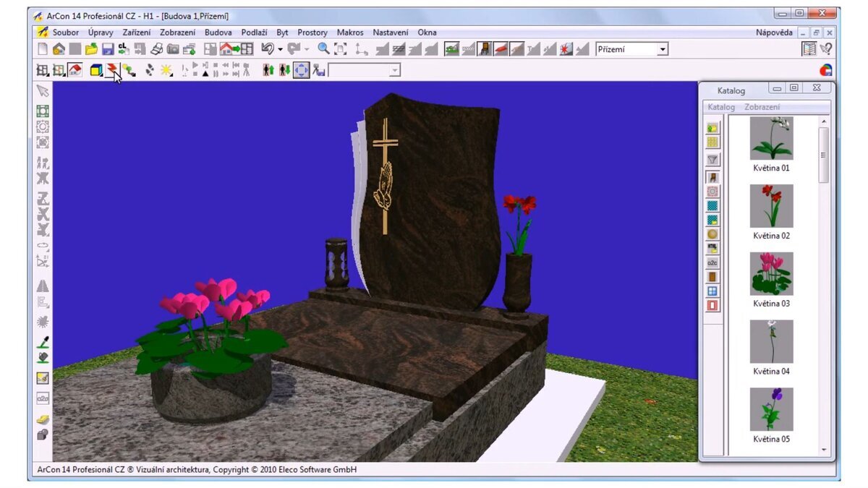Screen dimensions: 868x488
Task: Toggle the blue four-arrow navigation icon
Action: 301,70
